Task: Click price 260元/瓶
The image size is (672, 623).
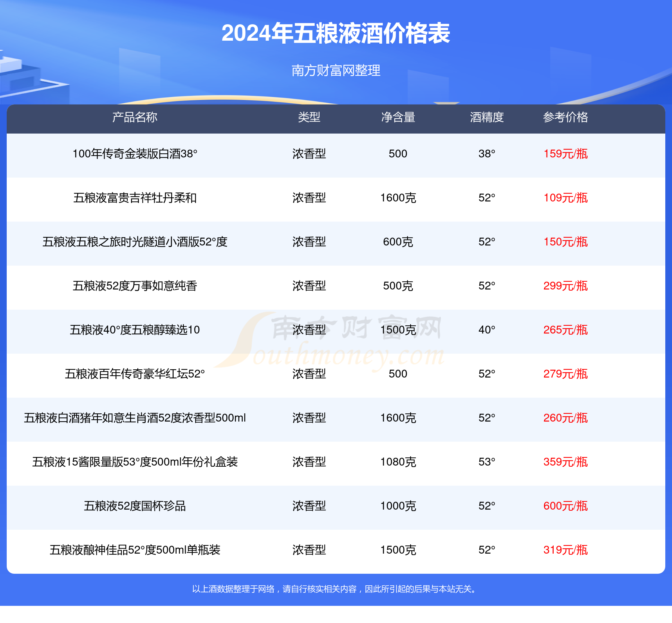Action: point(566,418)
